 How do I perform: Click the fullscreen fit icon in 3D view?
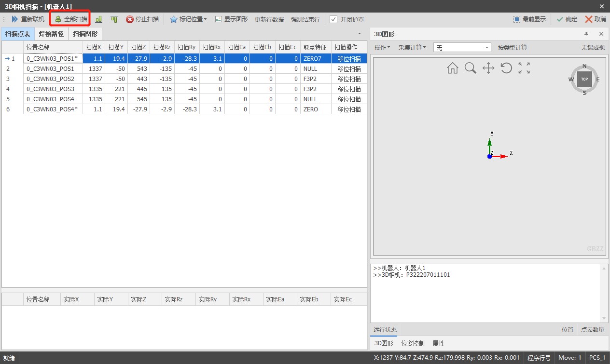tap(524, 68)
